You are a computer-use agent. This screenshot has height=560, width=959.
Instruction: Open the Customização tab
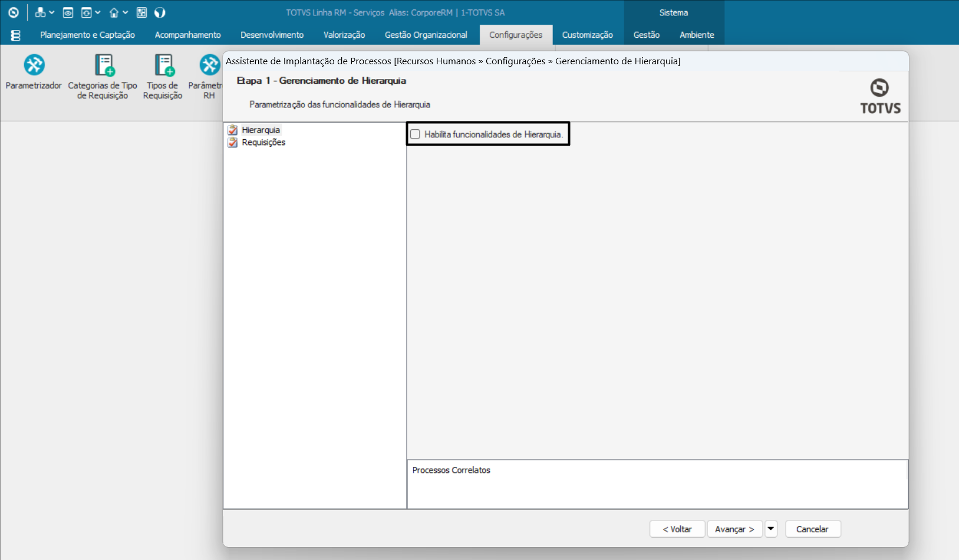click(x=587, y=35)
